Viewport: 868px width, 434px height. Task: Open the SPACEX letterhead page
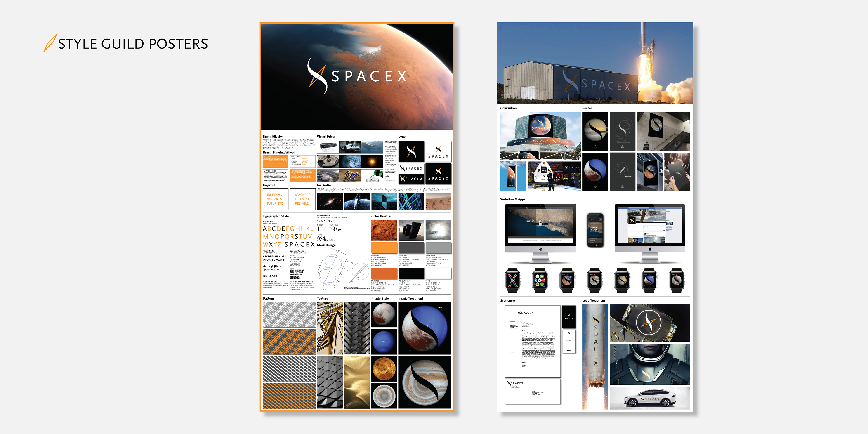533,342
